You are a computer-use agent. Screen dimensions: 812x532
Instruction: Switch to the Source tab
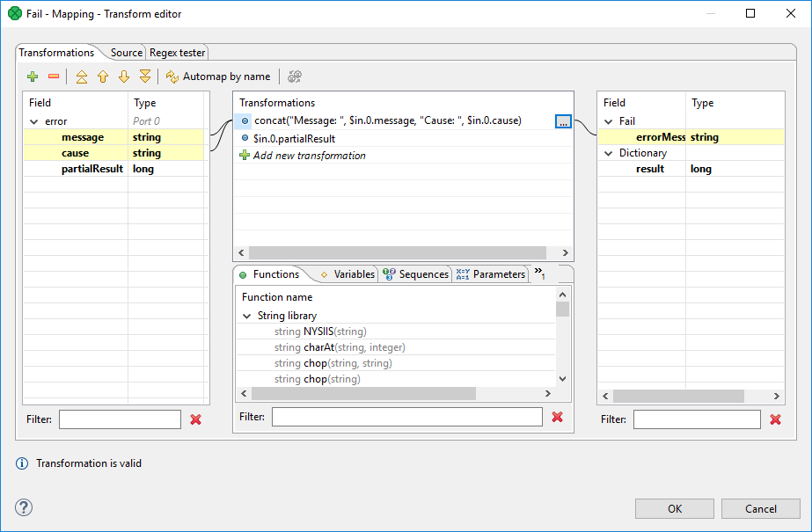coord(127,53)
